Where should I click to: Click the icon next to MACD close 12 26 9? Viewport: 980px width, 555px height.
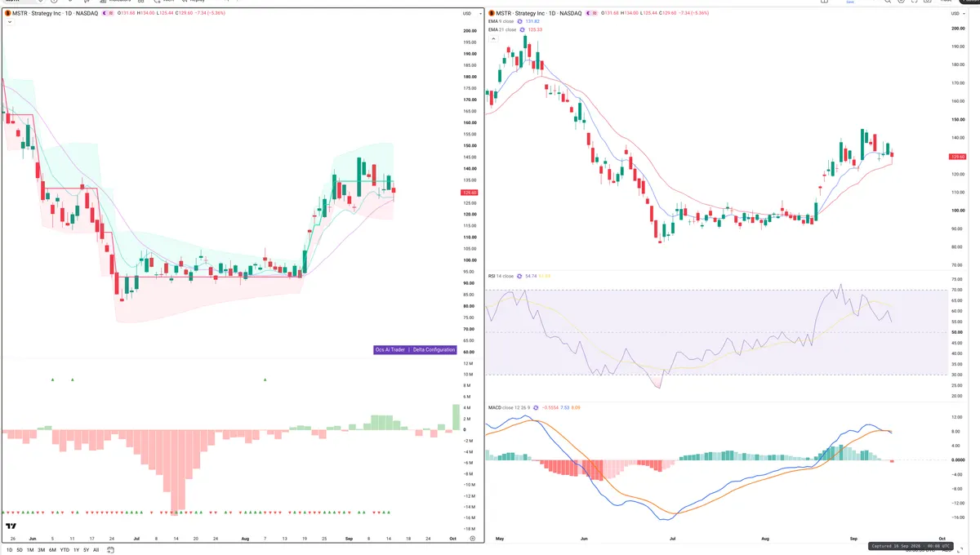[x=536, y=407]
